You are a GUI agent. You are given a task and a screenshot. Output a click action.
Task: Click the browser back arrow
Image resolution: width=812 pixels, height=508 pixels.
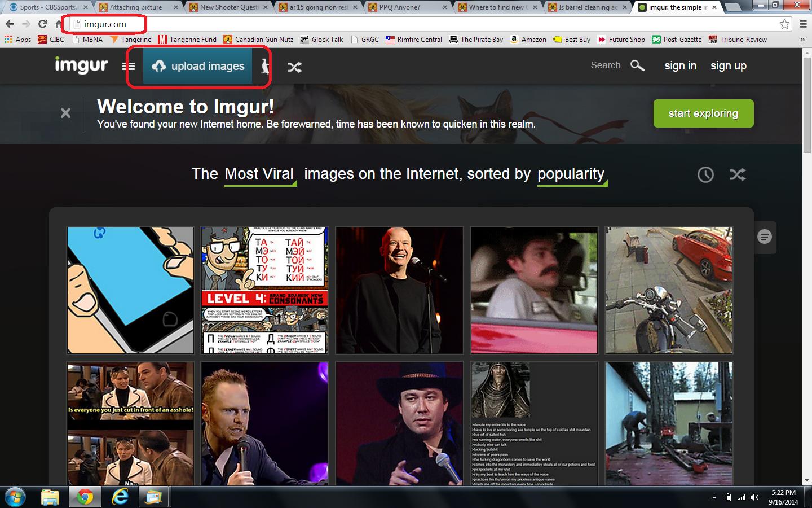[10, 24]
